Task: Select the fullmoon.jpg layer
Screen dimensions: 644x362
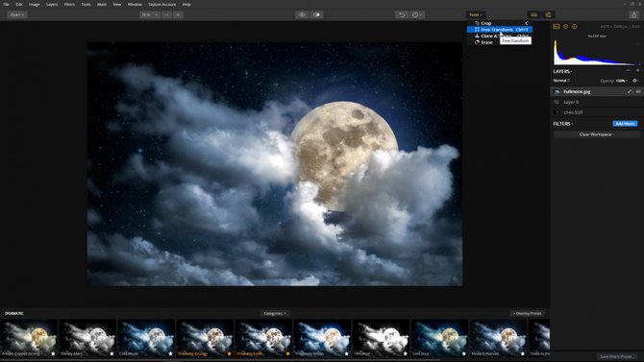Action: pos(596,91)
